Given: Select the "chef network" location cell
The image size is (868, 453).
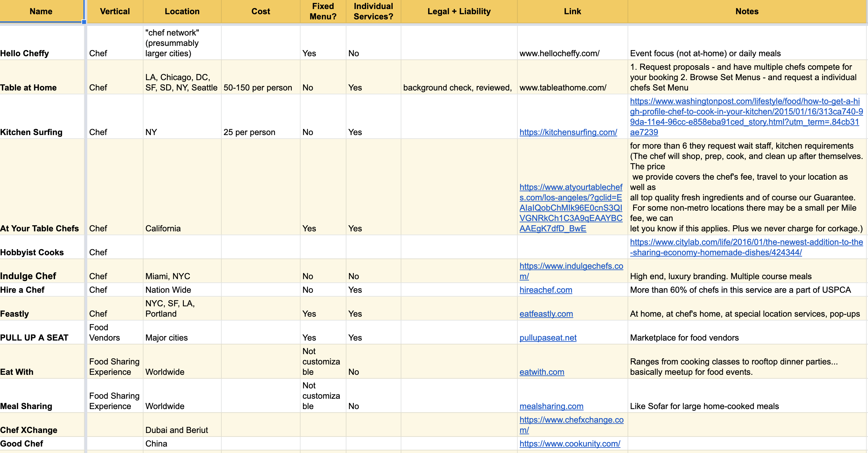Looking at the screenshot, I should (x=182, y=43).
